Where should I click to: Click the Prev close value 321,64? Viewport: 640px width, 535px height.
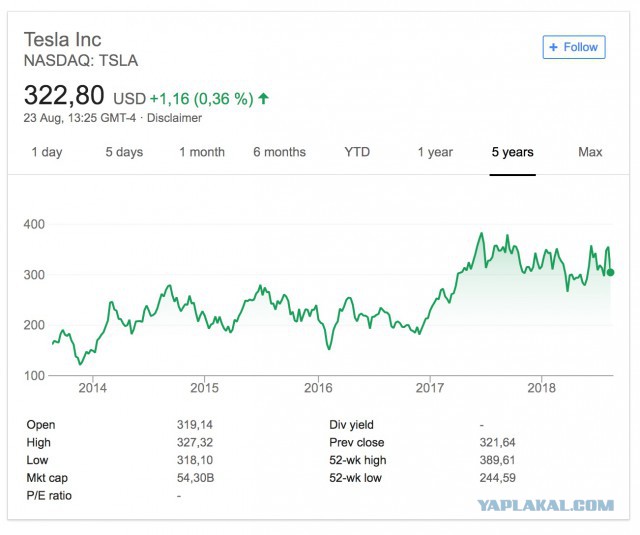tap(497, 442)
